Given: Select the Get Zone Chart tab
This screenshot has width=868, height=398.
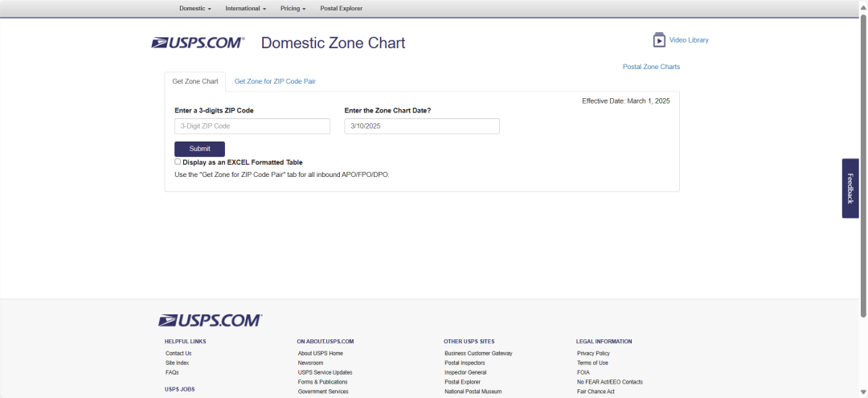Looking at the screenshot, I should click(195, 81).
